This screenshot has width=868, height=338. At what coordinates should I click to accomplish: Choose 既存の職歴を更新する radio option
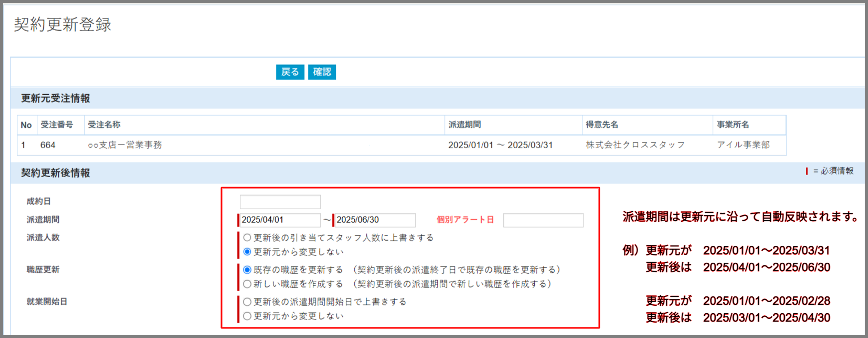pyautogui.click(x=247, y=270)
